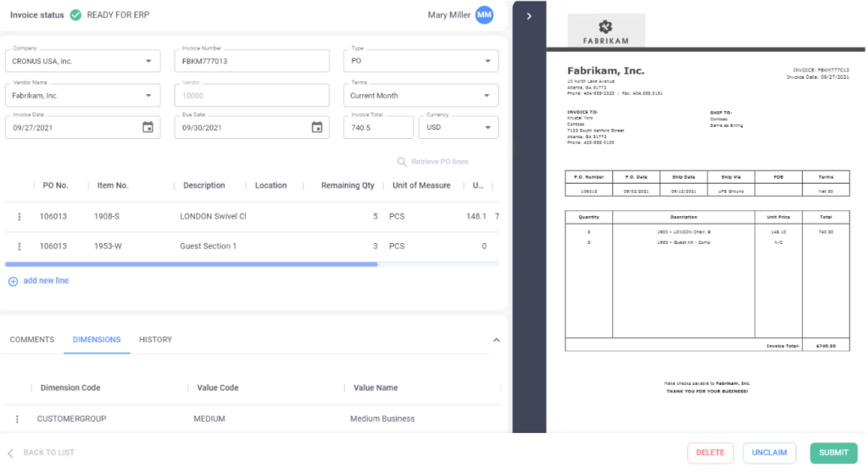Click the Retrieve PO lines search icon

coord(402,162)
